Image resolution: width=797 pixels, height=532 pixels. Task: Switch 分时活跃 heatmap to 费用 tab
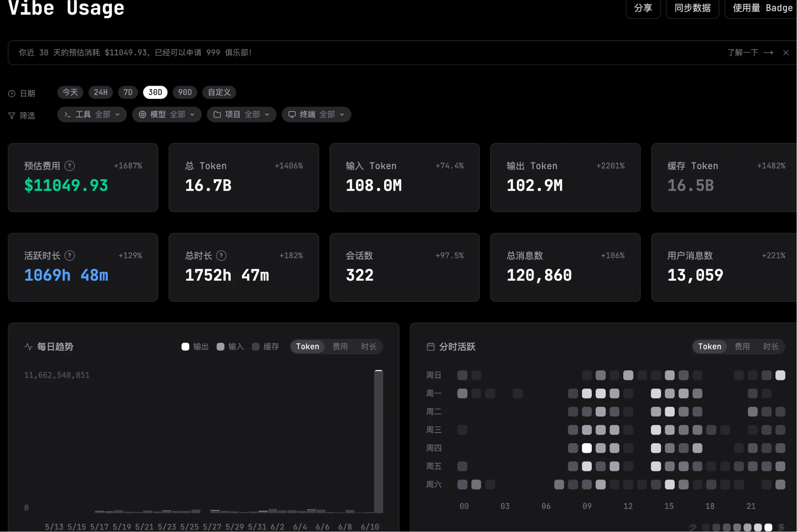(x=742, y=346)
